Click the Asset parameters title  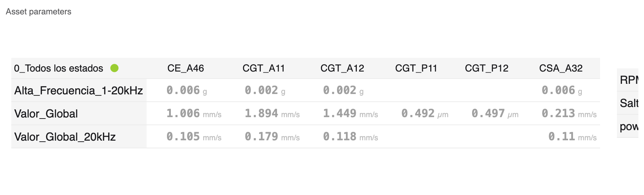[38, 12]
